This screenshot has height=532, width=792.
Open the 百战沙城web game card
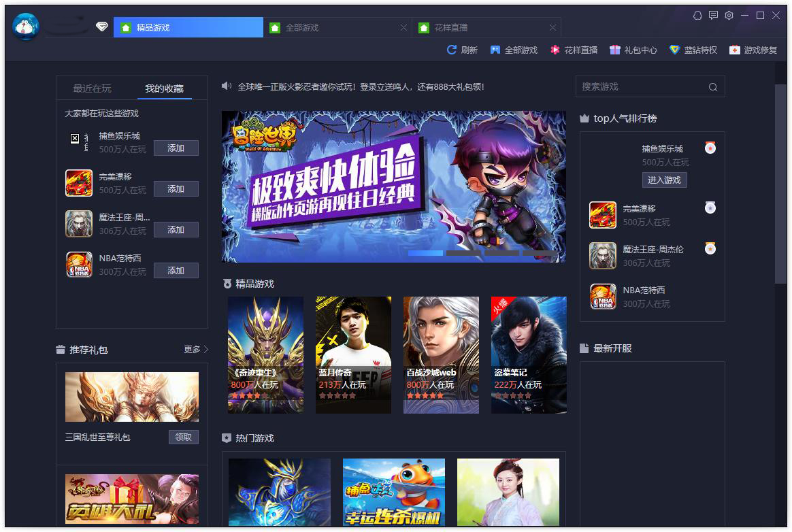coord(442,354)
